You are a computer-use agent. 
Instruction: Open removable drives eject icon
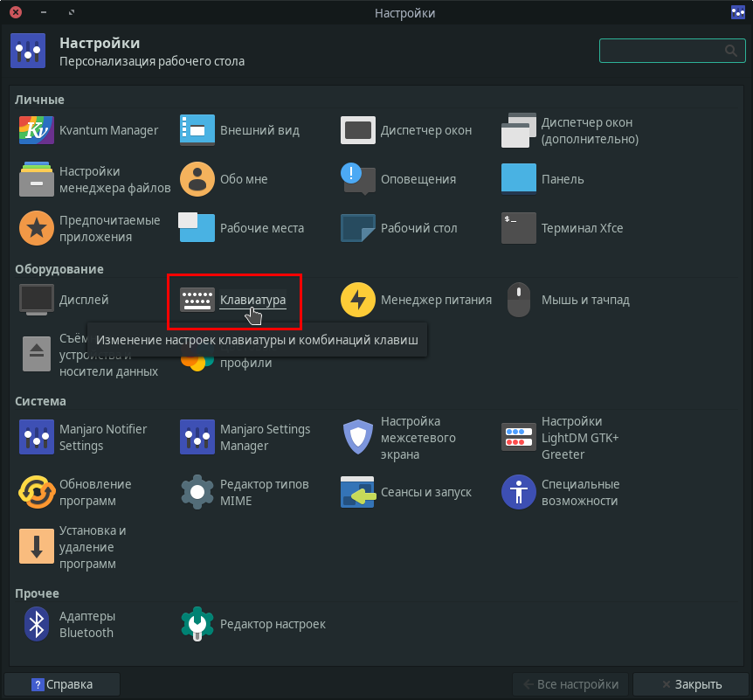37,354
